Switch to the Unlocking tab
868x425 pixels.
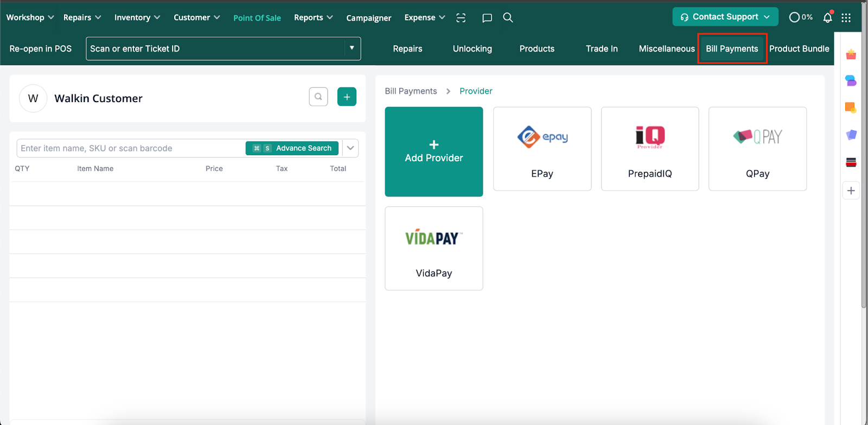coord(473,49)
